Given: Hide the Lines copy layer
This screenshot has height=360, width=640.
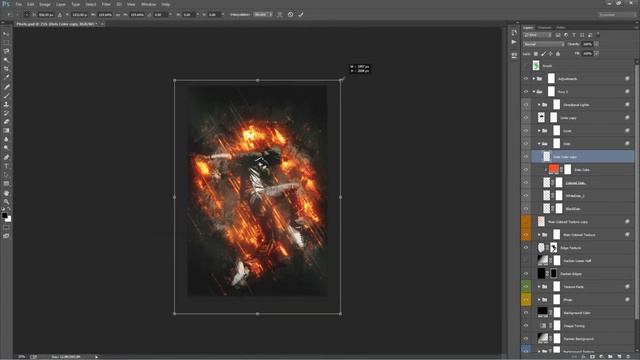Looking at the screenshot, I should (526, 118).
